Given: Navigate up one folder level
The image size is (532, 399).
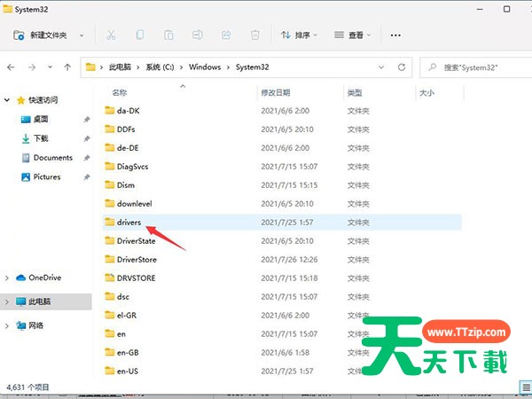Looking at the screenshot, I should pyautogui.click(x=67, y=67).
